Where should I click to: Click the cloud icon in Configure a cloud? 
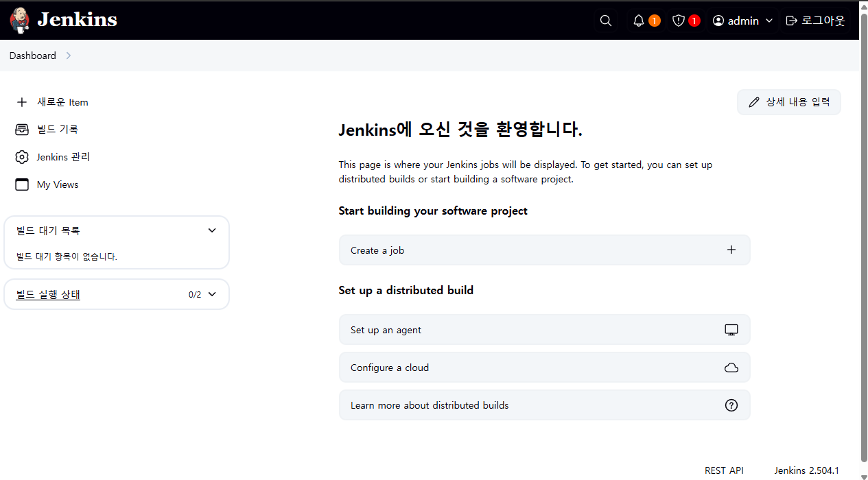coord(731,368)
